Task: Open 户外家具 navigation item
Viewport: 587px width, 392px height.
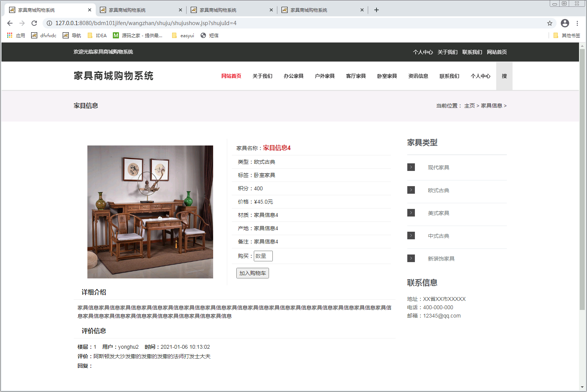Action: (x=325, y=76)
